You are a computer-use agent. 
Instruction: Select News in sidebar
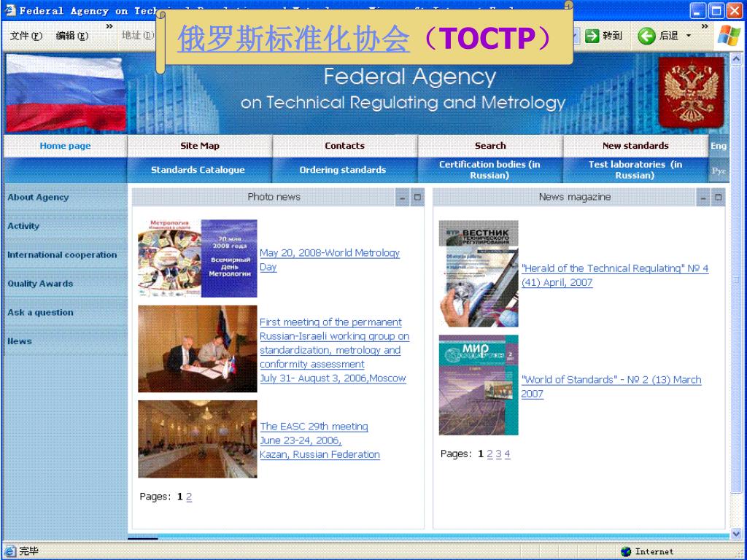[20, 341]
